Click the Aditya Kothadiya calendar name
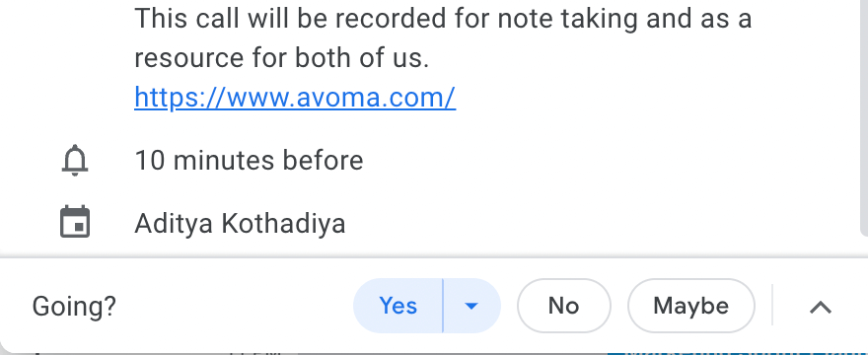Viewport: 868px width, 355px height. [x=240, y=223]
